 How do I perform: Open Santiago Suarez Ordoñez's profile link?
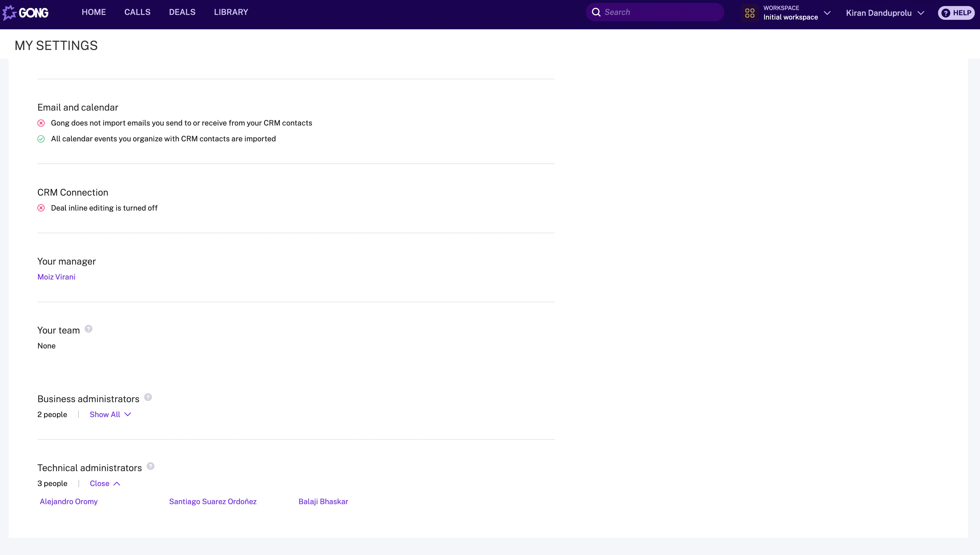point(213,502)
